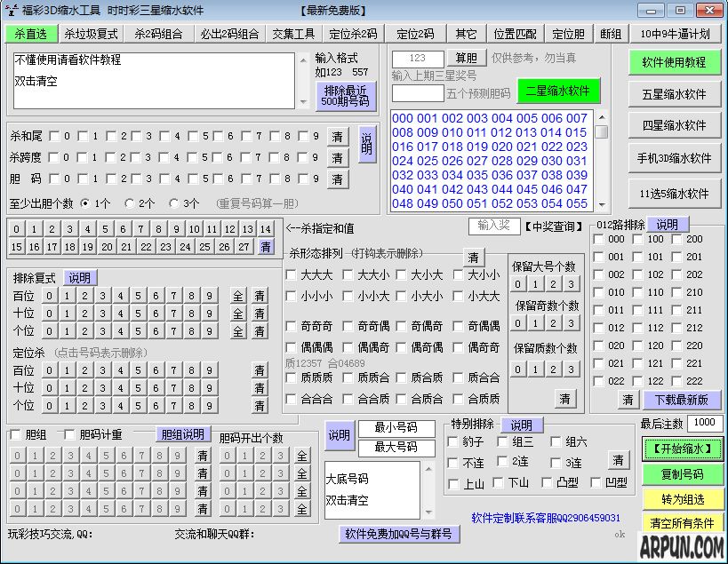Enable 组六 exclusion checkbox
This screenshot has width=728, height=564.
(556, 441)
